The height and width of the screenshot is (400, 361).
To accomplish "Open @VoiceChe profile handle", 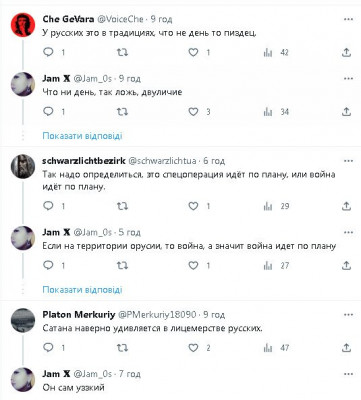I will (120, 19).
